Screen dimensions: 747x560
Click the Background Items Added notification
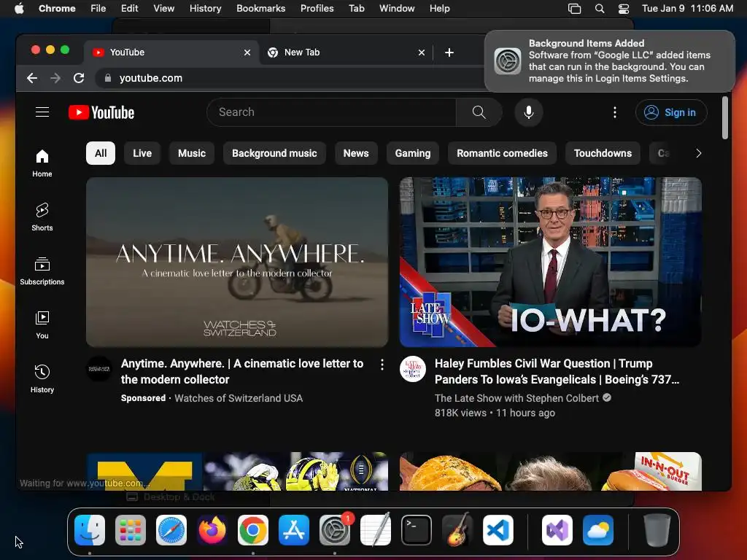pyautogui.click(x=610, y=61)
